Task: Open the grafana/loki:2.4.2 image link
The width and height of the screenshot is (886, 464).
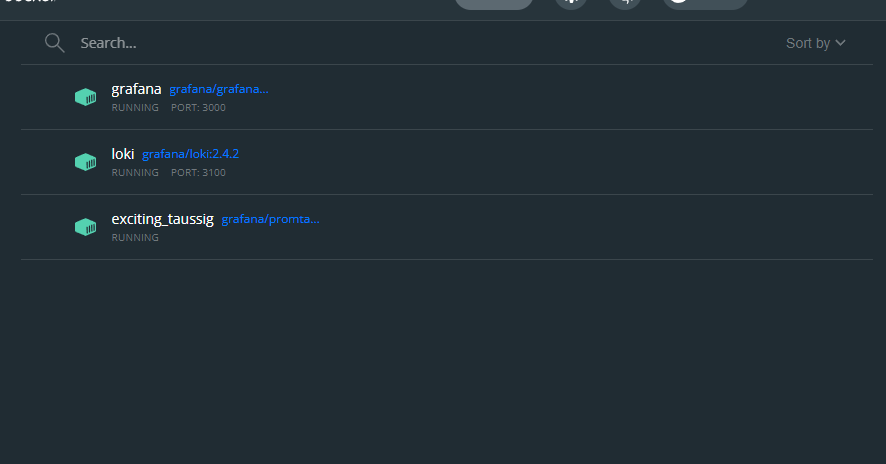Action: point(190,154)
